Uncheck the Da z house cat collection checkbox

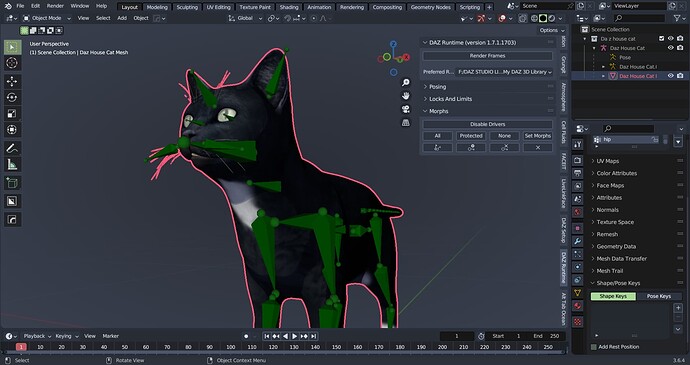coord(661,39)
